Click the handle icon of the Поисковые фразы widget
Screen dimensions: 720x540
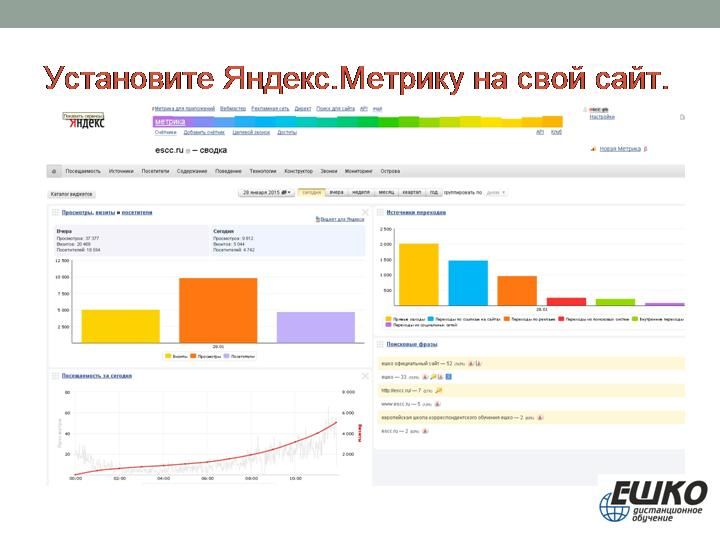click(380, 344)
